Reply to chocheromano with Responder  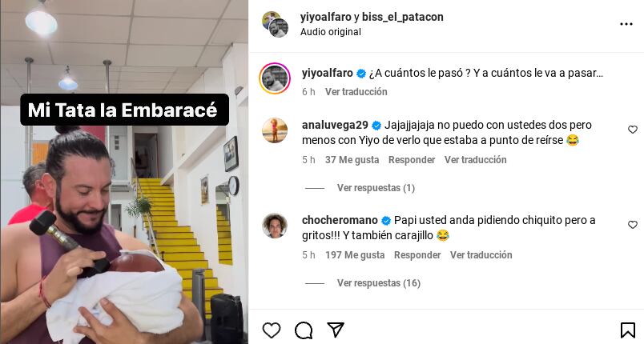417,255
